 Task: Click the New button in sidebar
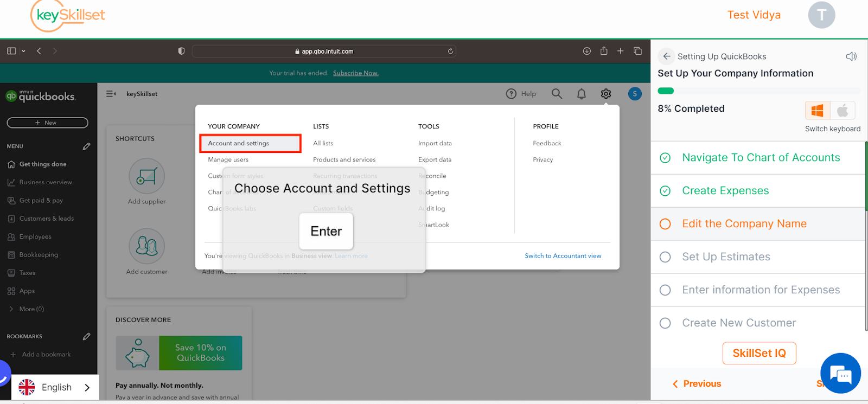pos(47,123)
